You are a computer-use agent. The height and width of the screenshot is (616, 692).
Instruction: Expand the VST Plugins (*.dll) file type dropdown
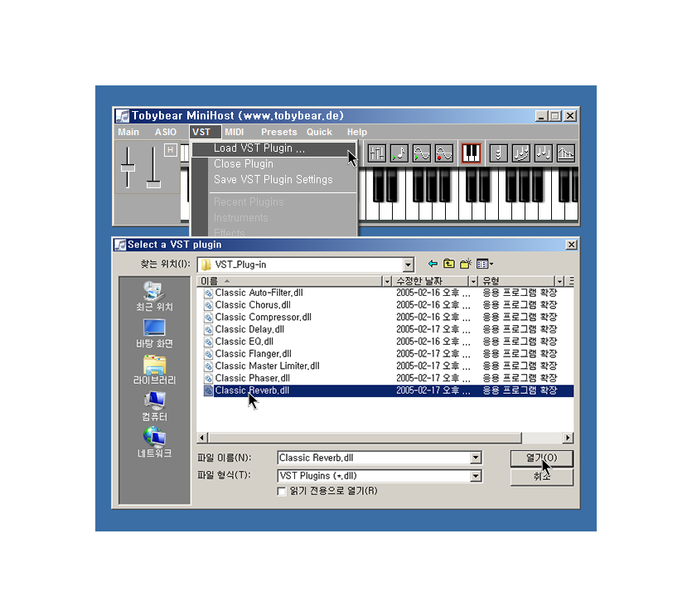[476, 476]
